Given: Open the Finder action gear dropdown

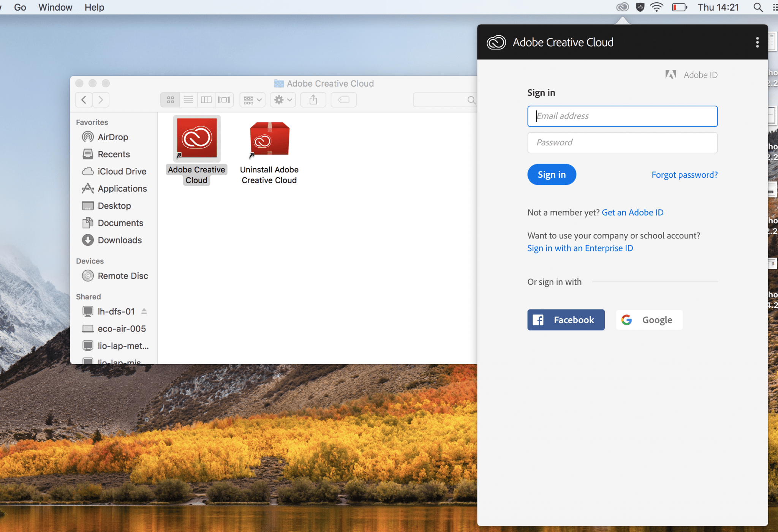Looking at the screenshot, I should tap(283, 100).
